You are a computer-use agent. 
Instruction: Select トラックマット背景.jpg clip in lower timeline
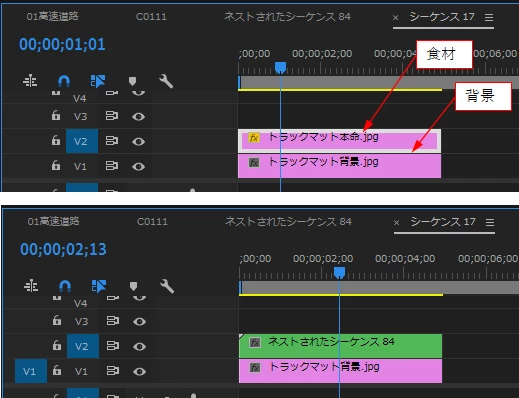(x=340, y=371)
